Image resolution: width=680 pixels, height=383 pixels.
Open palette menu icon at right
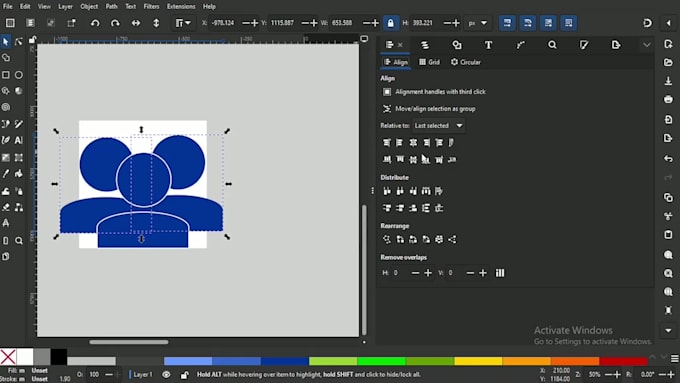click(674, 358)
